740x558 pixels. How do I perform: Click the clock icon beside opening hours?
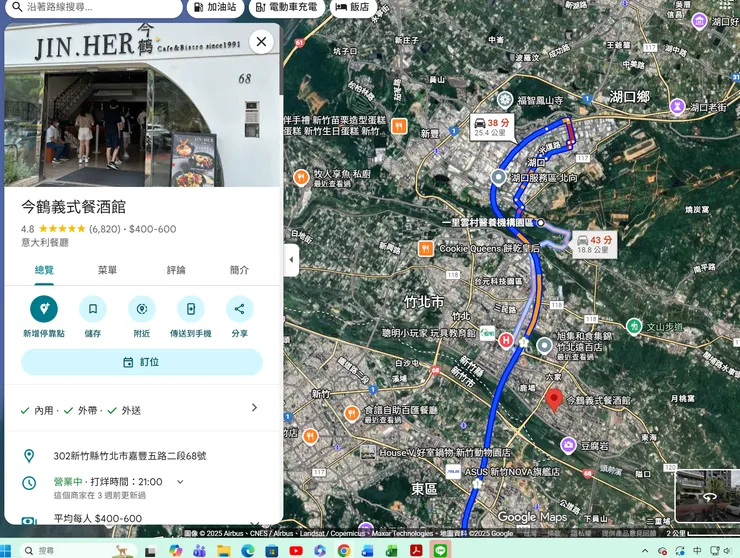[x=29, y=483]
